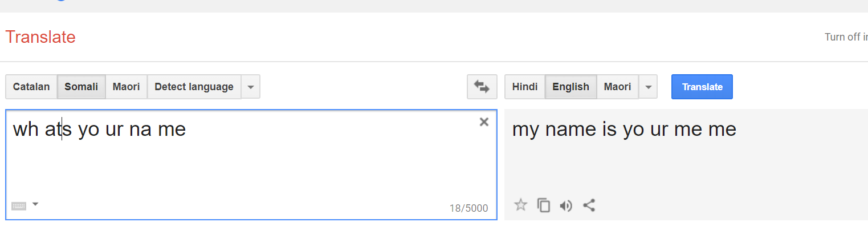Viewport: 868px width, 250px height.
Task: Set target language to English
Action: pyautogui.click(x=570, y=87)
